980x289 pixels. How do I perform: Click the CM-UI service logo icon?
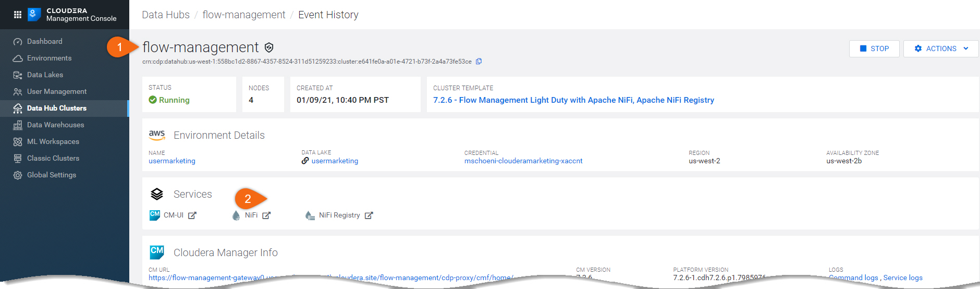[x=155, y=215]
